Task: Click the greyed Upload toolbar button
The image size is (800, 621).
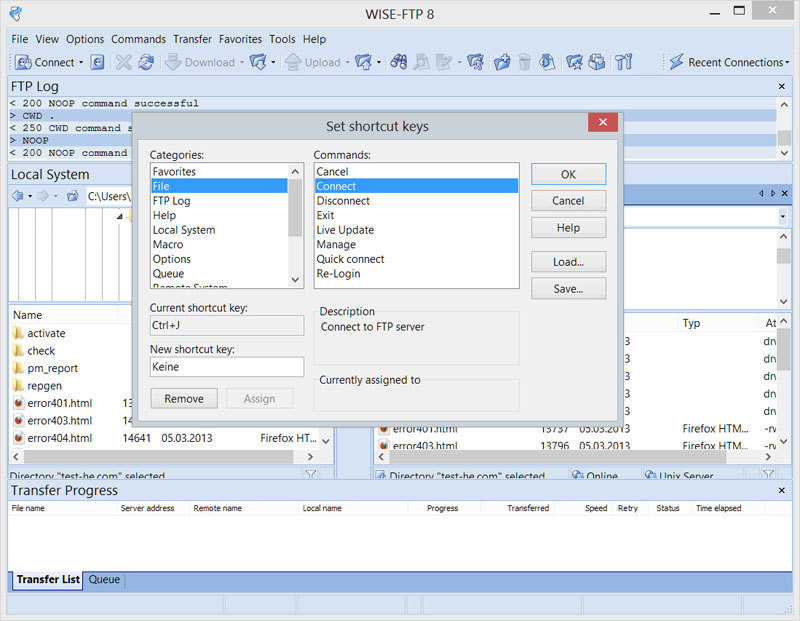Action: click(313, 62)
